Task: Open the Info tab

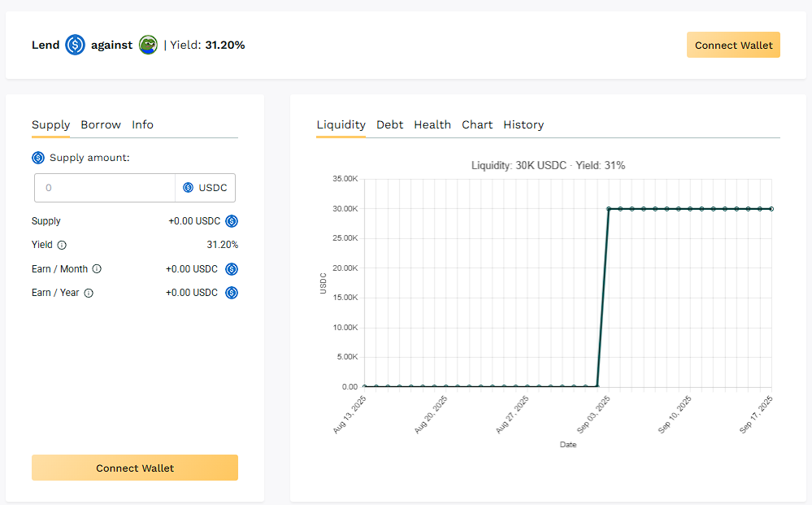Action: pos(143,125)
